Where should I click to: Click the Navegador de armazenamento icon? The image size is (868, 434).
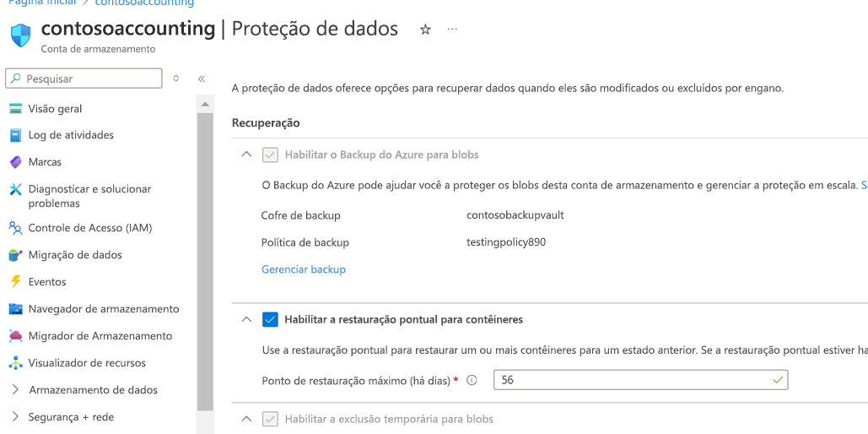pos(15,309)
